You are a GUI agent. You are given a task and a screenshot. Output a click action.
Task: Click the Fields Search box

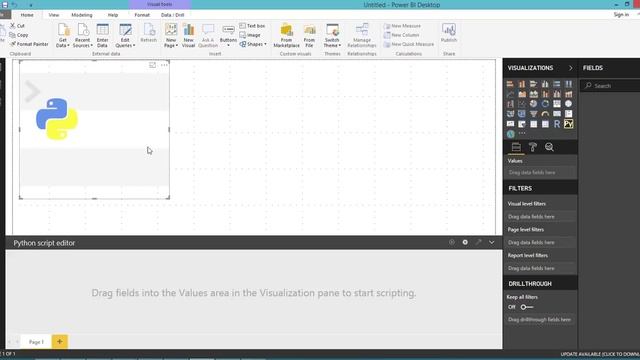coord(610,86)
